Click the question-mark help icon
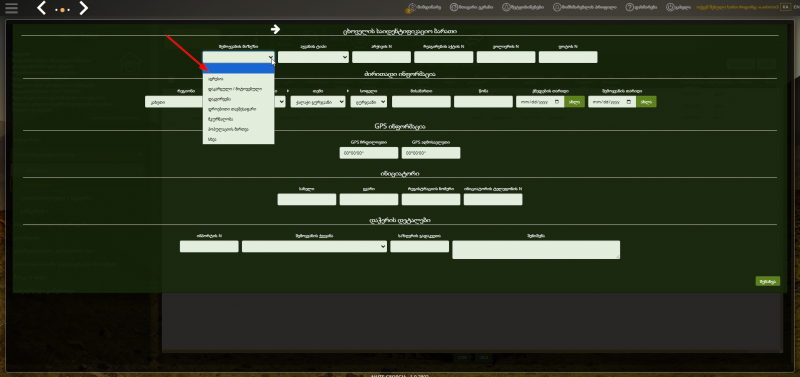Image resolution: width=800 pixels, height=377 pixels. tap(630, 8)
